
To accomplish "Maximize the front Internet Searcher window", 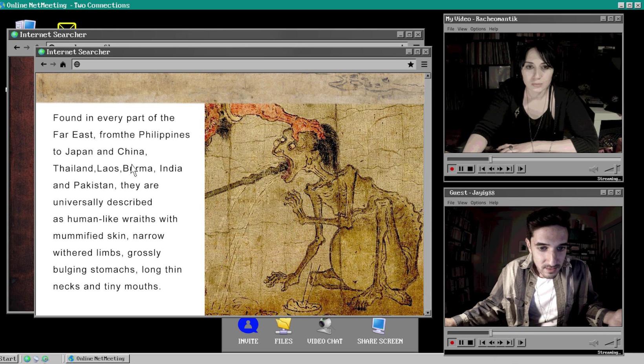I will [x=417, y=52].
